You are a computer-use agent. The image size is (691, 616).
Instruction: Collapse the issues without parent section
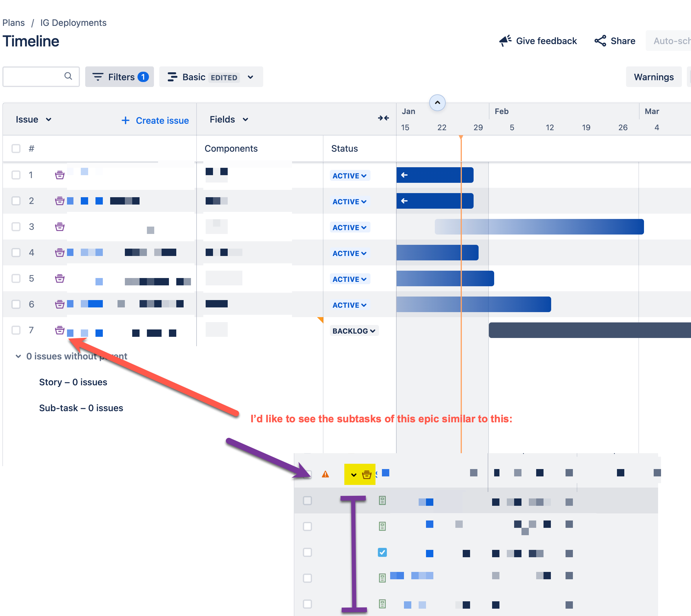point(18,356)
